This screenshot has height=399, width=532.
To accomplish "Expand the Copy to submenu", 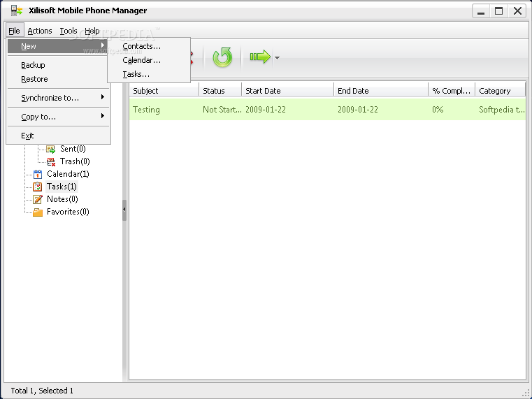I will [58, 117].
